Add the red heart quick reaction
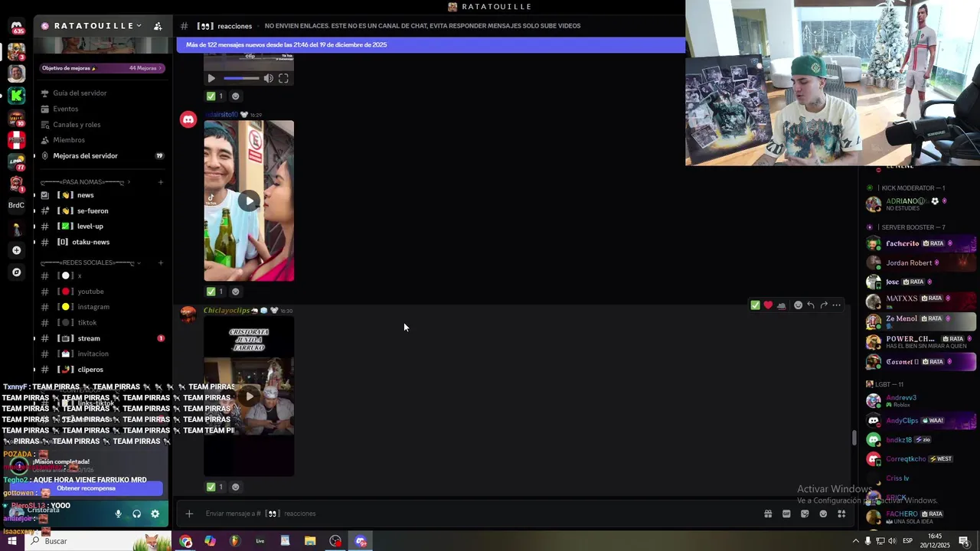980x551 pixels. point(768,305)
